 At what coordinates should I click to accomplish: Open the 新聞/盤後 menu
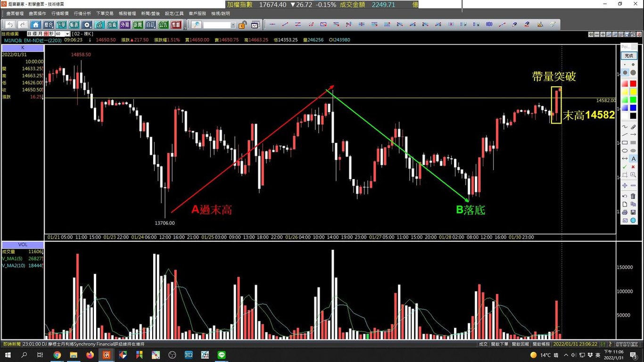[150, 14]
